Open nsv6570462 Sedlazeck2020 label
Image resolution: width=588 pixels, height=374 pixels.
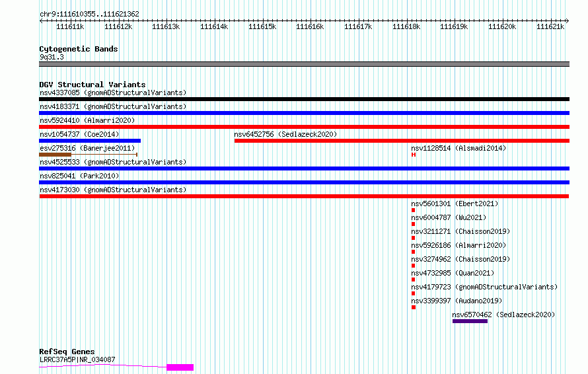[503, 315]
